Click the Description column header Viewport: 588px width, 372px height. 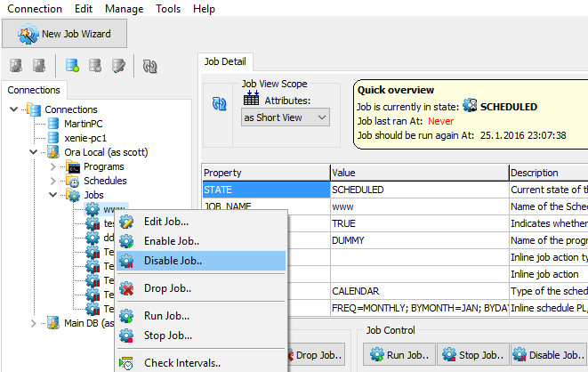(549, 173)
